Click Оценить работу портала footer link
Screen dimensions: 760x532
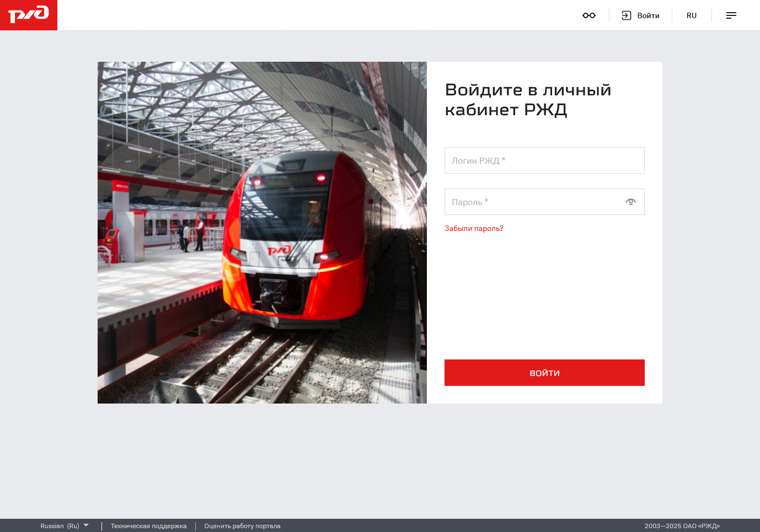(243, 526)
